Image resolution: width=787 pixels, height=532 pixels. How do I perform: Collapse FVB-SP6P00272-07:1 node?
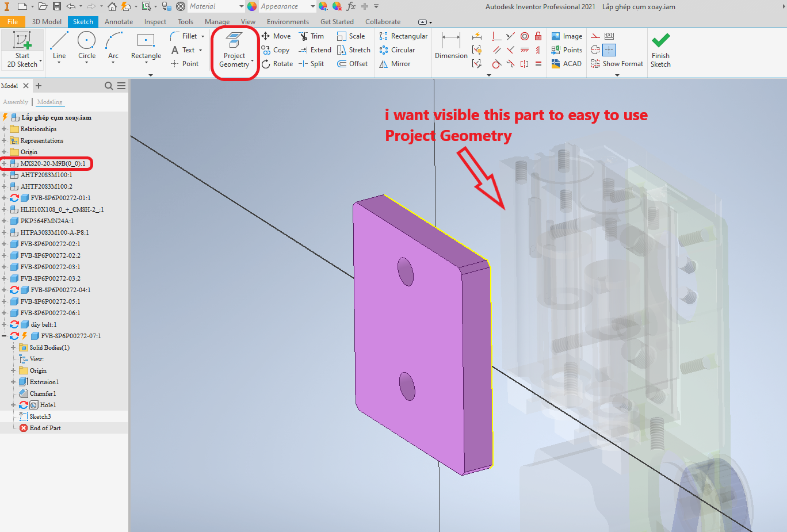coord(4,336)
